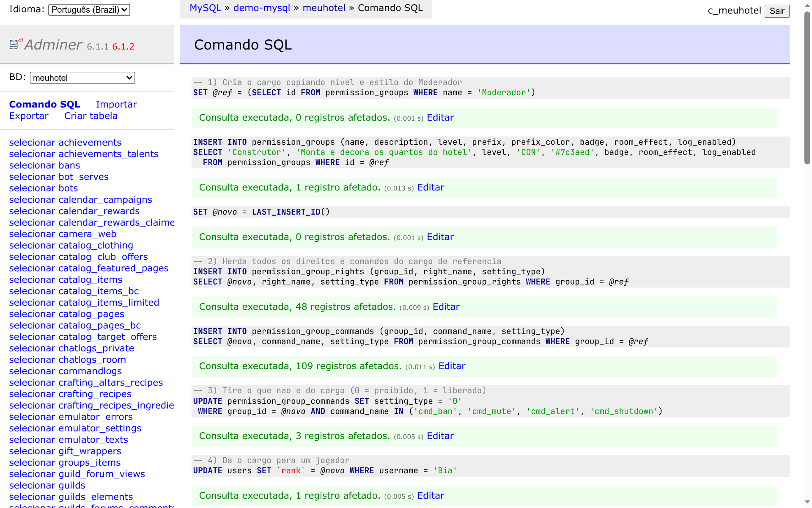Viewport: 812px width, 508px height.
Task: Click the c_meuhotel username text
Action: click(734, 11)
